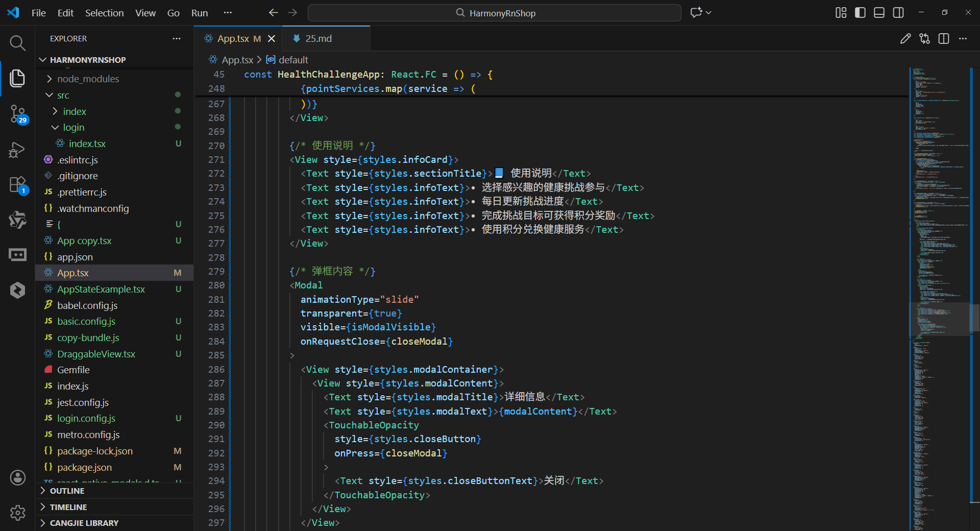Open babel.config.js file
This screenshot has height=531, width=980.
(x=114, y=305)
